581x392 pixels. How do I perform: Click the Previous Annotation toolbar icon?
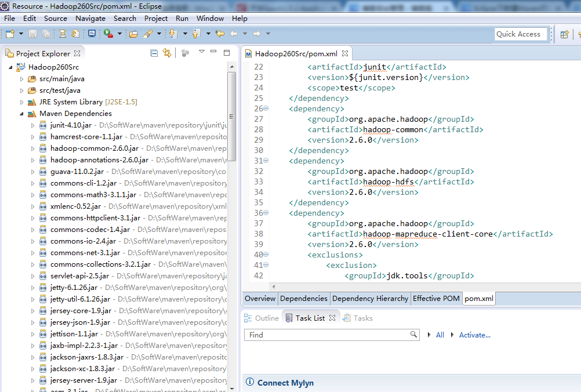click(x=197, y=34)
